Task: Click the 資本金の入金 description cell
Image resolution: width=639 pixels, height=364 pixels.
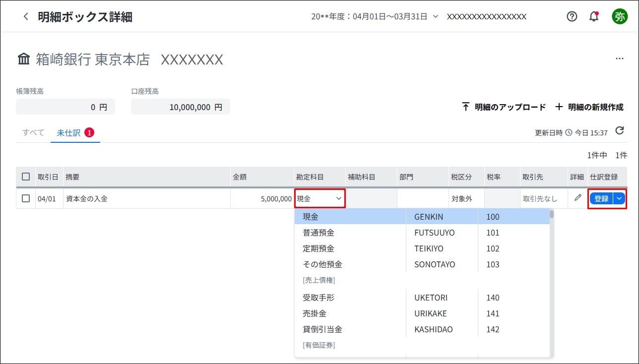Action: point(147,198)
